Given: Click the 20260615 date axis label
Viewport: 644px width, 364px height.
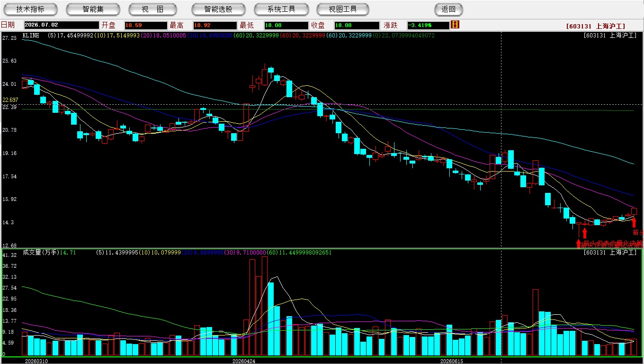Looking at the screenshot, I should pos(452,361).
